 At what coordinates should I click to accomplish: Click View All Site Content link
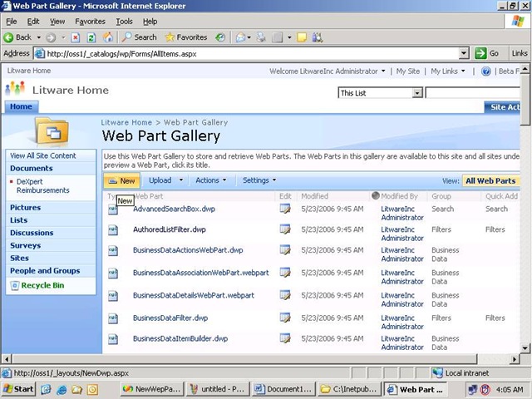pos(42,155)
